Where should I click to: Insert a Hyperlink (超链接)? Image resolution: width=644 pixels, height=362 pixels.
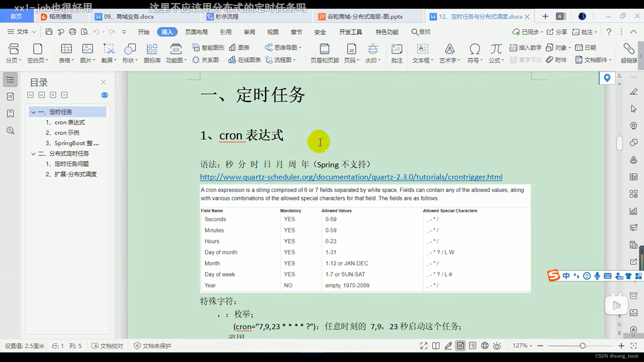point(629,53)
